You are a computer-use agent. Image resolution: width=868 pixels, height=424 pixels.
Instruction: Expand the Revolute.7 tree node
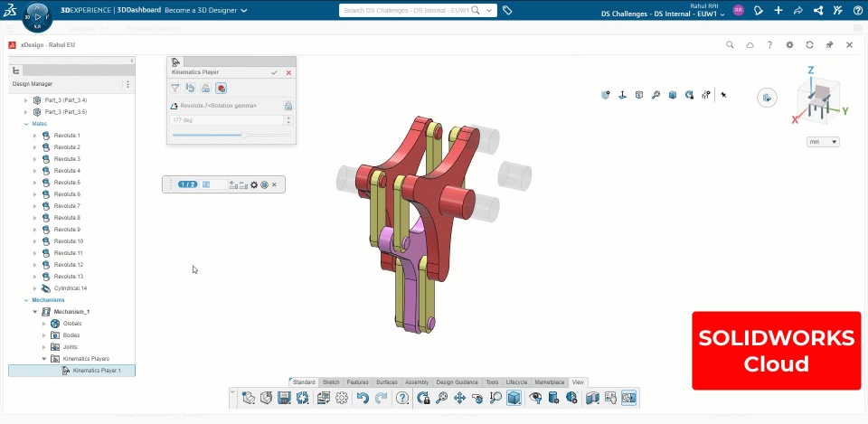(x=35, y=206)
